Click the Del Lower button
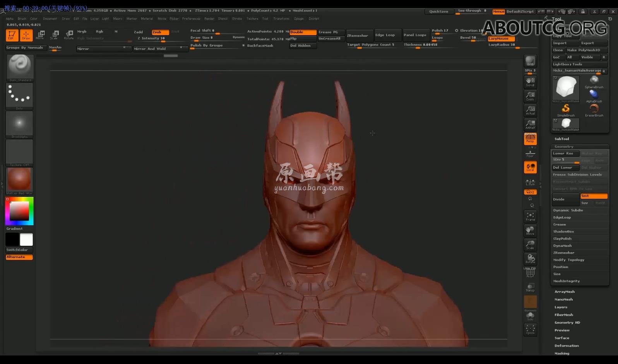This screenshot has height=364, width=618. tap(565, 167)
